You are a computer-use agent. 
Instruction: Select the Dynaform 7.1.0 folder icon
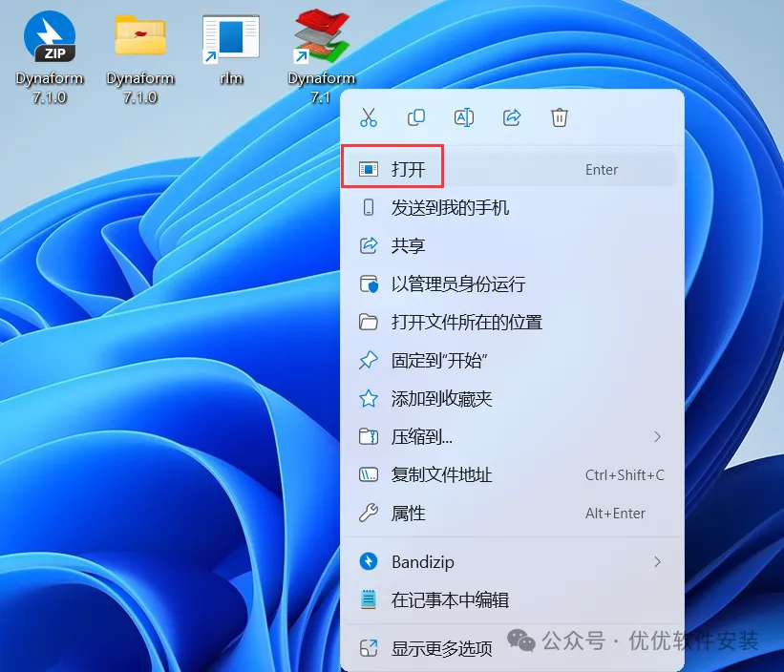coord(140,58)
